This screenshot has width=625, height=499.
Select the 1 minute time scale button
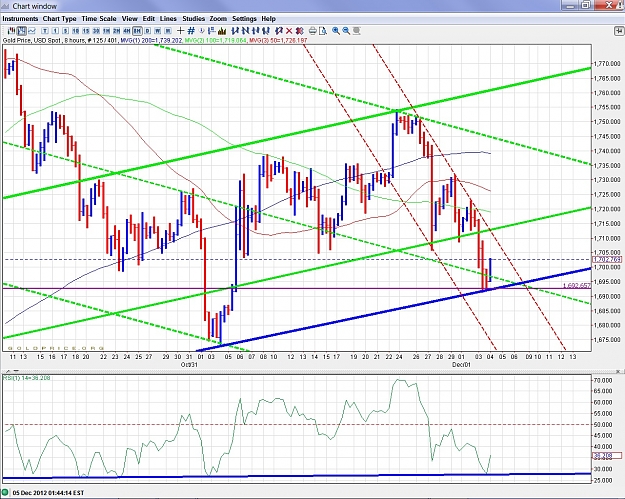click(x=55, y=31)
